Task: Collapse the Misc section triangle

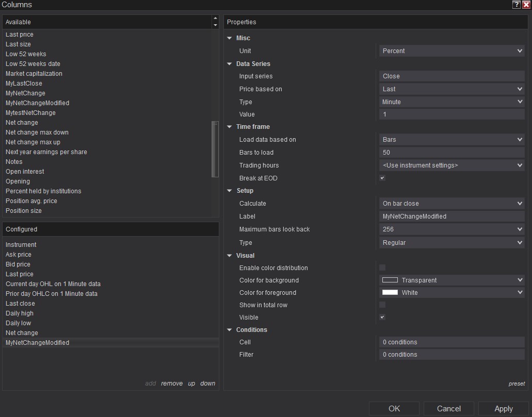Action: (x=230, y=38)
